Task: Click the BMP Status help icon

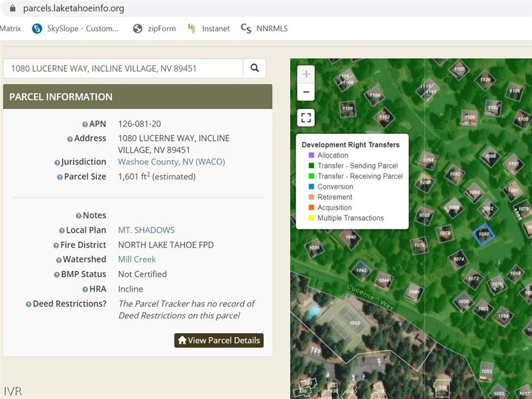Action: coord(57,275)
